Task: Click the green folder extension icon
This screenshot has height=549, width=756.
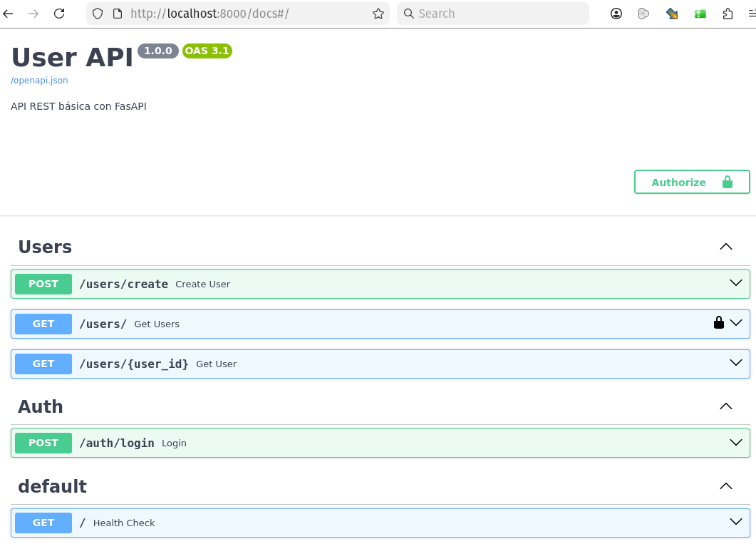Action: coord(700,14)
